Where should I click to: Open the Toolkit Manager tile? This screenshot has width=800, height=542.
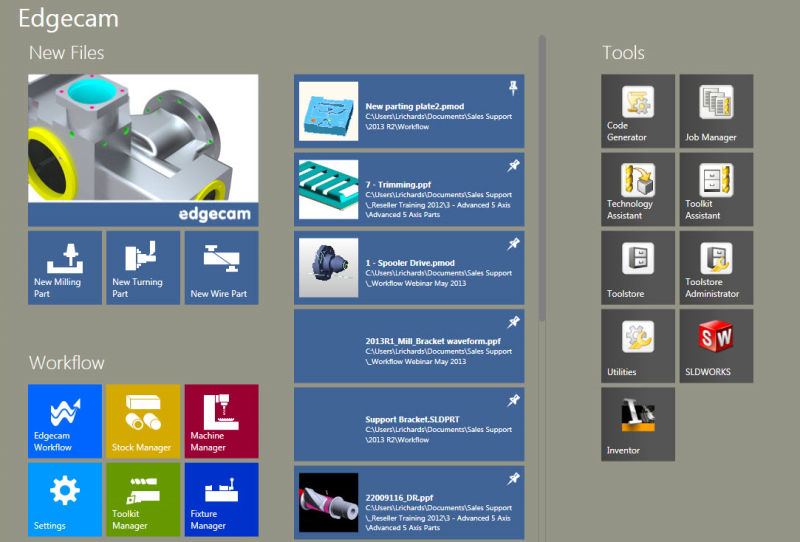(x=143, y=500)
